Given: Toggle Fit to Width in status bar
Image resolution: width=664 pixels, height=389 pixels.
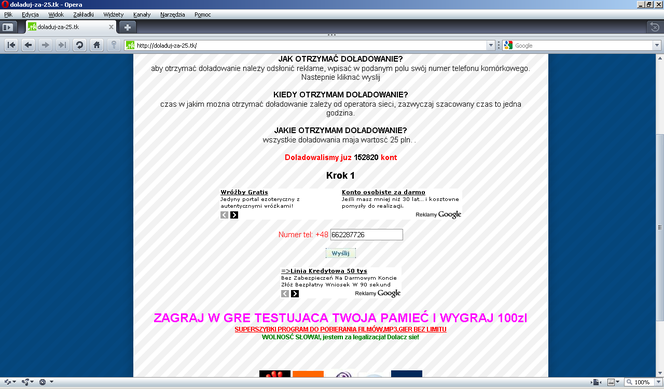Looking at the screenshot, I should [596, 382].
